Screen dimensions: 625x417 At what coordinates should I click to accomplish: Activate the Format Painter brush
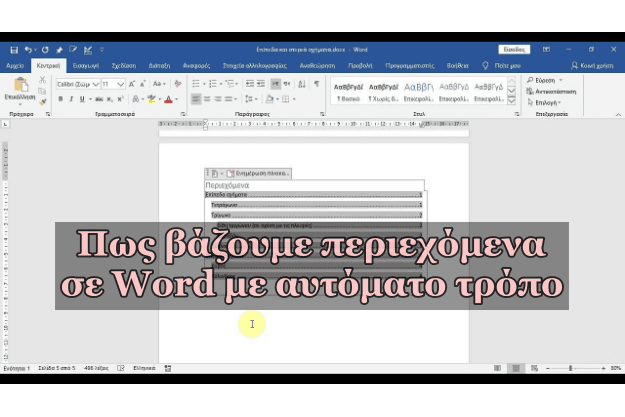point(42,102)
